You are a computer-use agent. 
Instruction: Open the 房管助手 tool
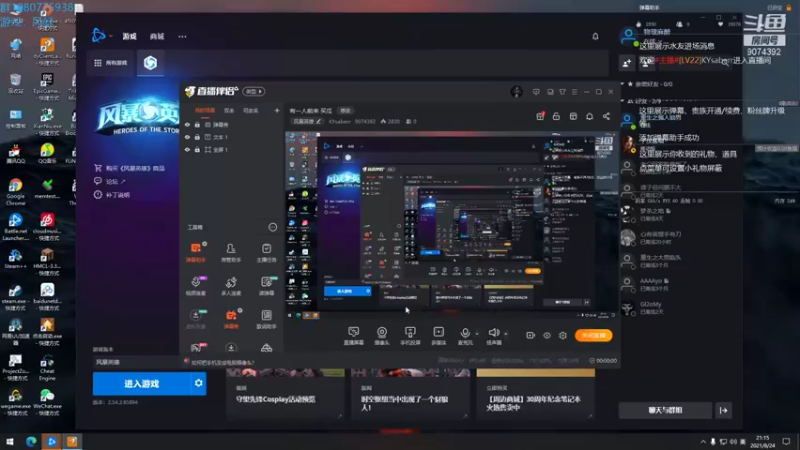click(231, 252)
